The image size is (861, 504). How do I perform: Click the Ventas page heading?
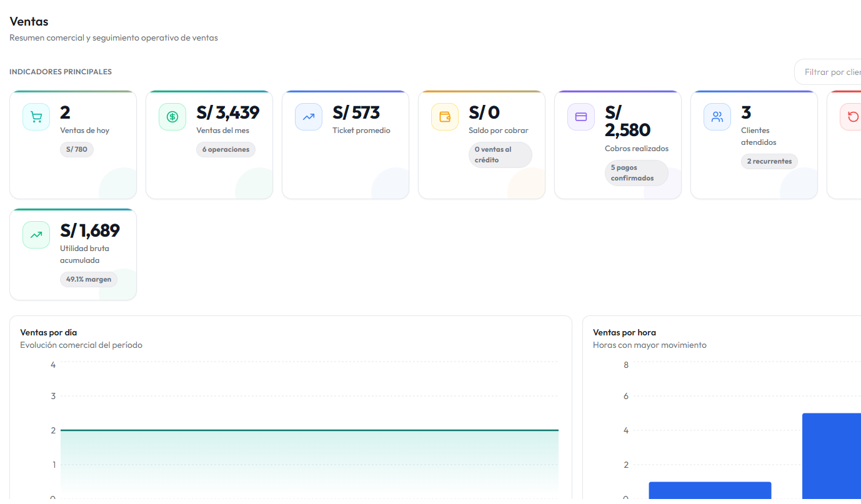click(x=29, y=22)
